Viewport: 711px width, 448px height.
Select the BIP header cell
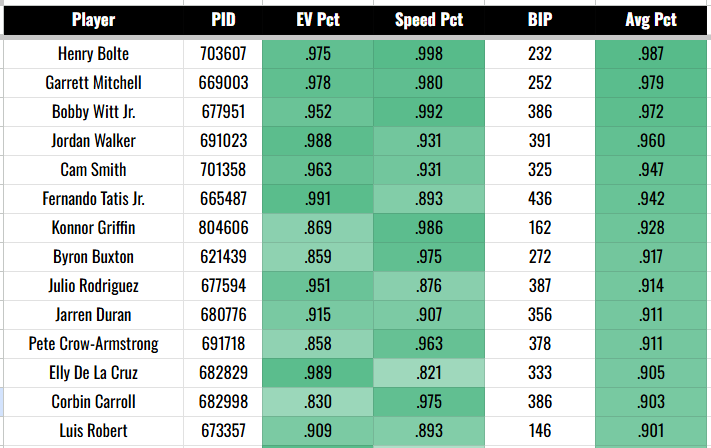pos(540,20)
